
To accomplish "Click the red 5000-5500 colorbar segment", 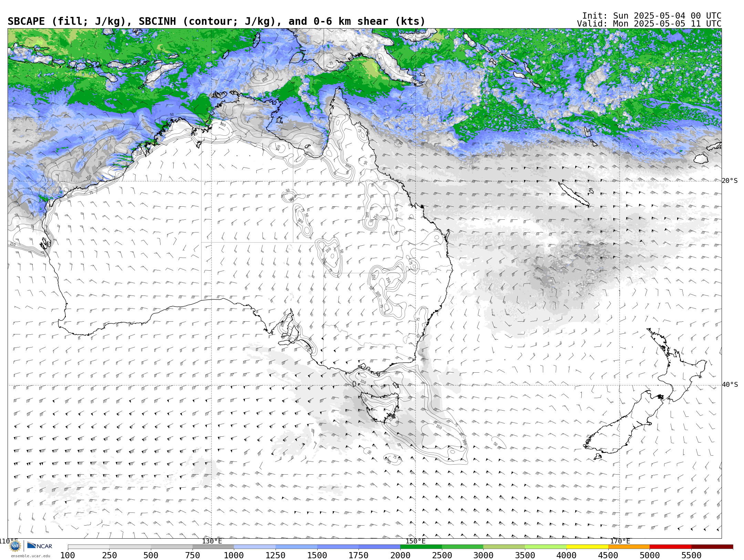I will tap(671, 547).
